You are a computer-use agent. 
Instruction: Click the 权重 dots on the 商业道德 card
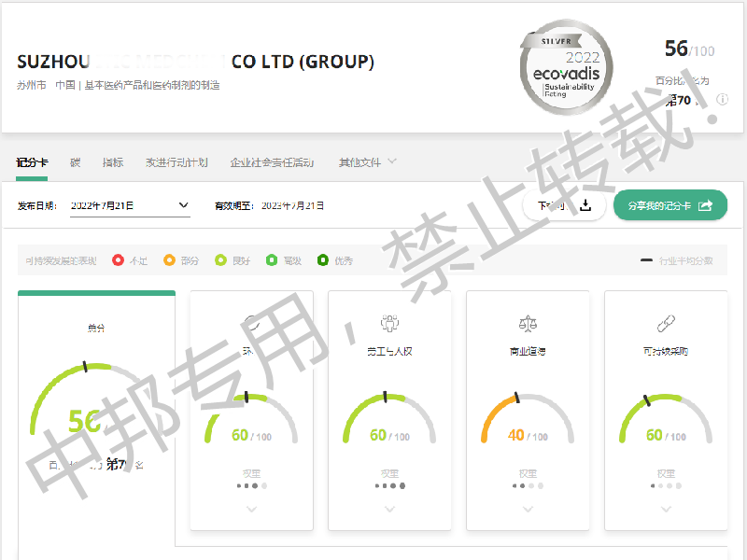pyautogui.click(x=528, y=485)
